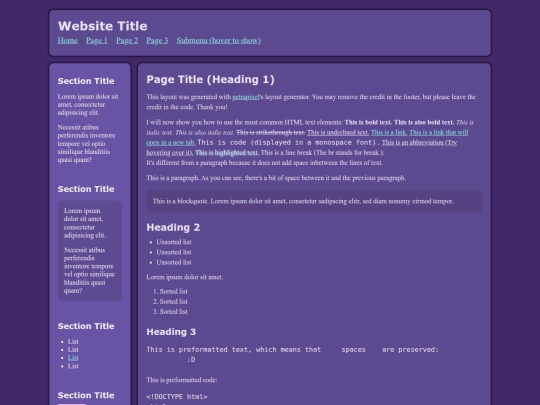
Task: Follow the petrapixel link in the first paragraph
Action: (x=246, y=97)
